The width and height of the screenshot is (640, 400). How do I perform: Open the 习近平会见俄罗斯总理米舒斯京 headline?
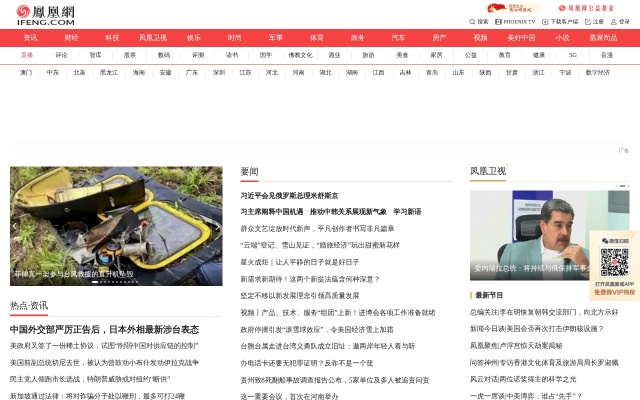click(289, 196)
